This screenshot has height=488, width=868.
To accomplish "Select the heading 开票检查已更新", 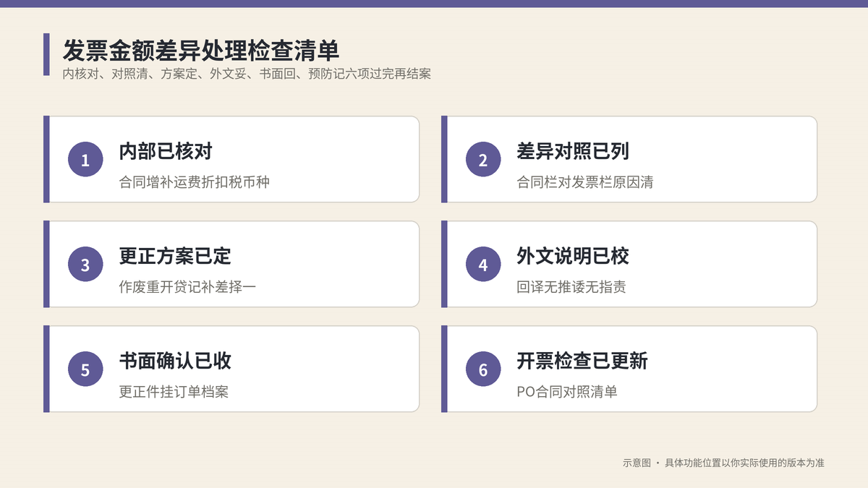I will click(582, 361).
